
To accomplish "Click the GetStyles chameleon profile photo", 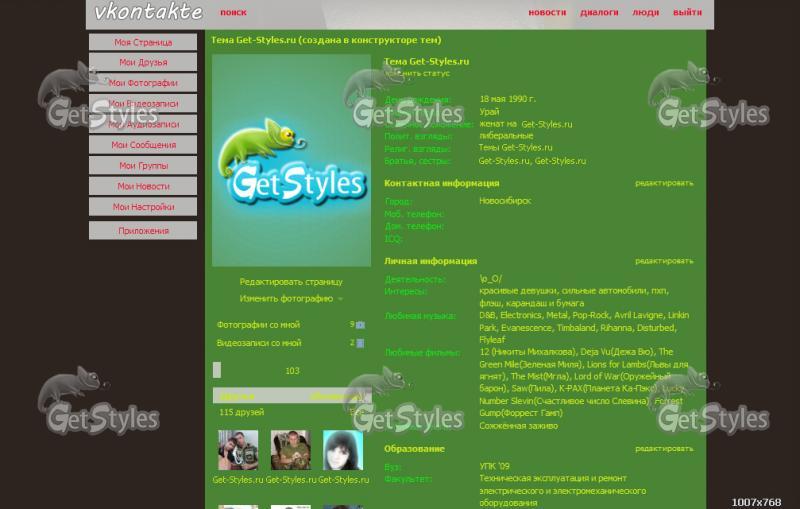I will click(x=291, y=161).
